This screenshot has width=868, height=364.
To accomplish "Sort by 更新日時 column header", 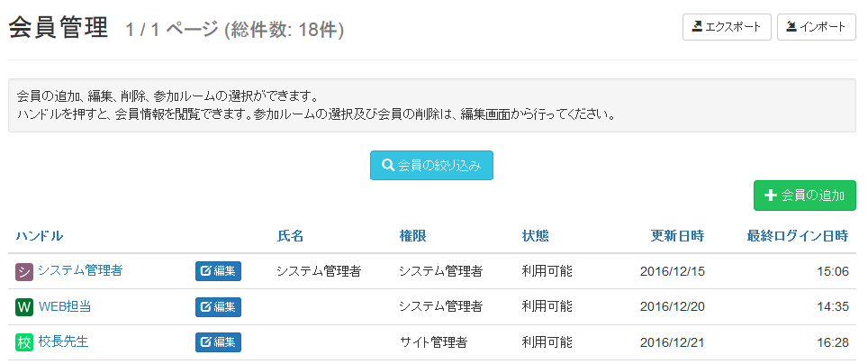I will point(678,236).
